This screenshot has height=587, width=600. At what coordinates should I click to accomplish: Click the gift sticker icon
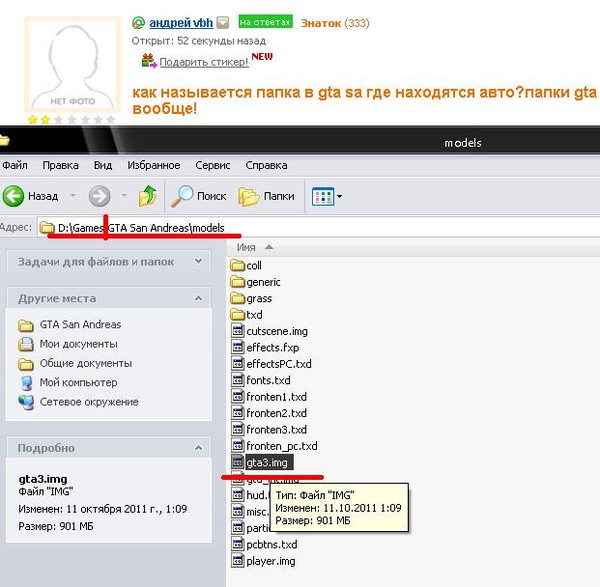click(x=148, y=61)
